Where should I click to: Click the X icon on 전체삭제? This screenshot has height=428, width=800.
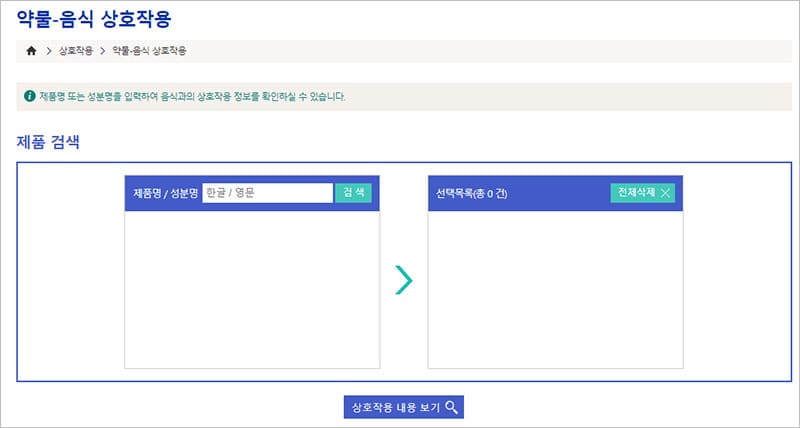666,193
